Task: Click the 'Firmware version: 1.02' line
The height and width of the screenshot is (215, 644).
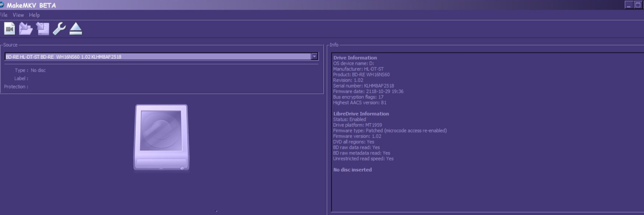Action: pos(357,136)
